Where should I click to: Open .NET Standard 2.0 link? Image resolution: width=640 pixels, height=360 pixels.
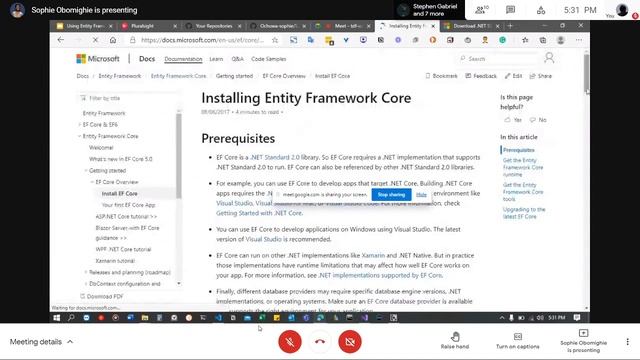(x=275, y=157)
